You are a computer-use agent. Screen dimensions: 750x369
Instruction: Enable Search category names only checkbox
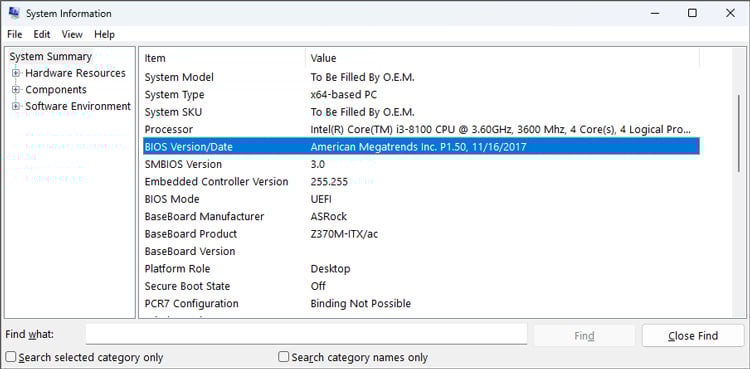[284, 357]
